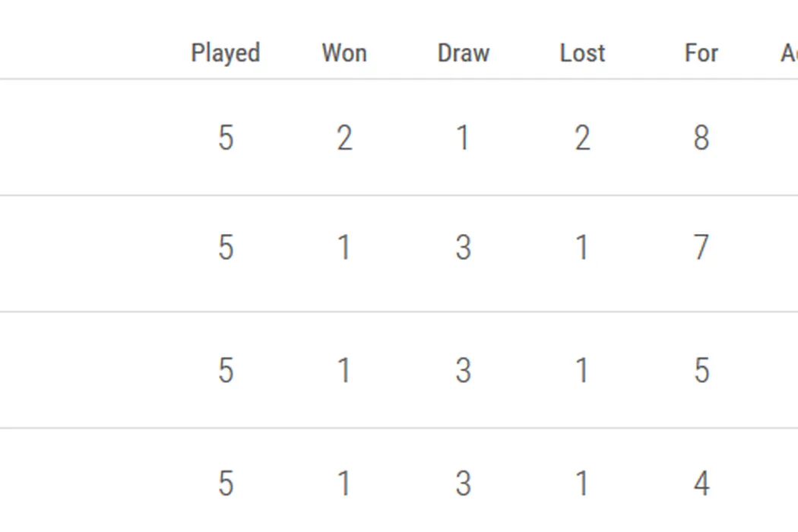Click the Won value 2 in first row

tap(344, 138)
